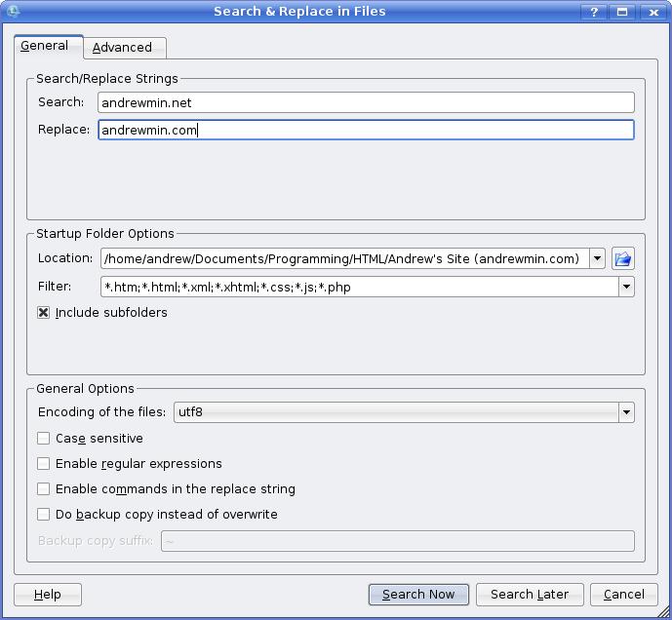Close the dialog with the X button
672x620 pixels.
click(653, 12)
